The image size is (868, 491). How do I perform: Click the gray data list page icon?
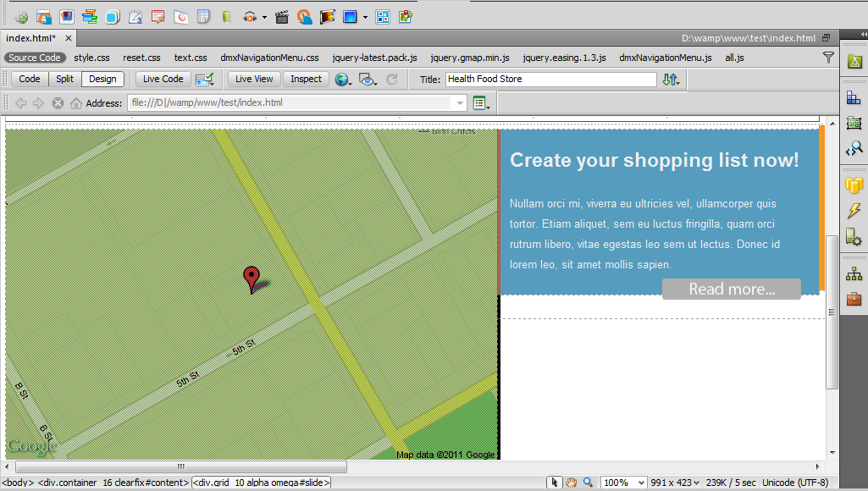click(x=204, y=17)
